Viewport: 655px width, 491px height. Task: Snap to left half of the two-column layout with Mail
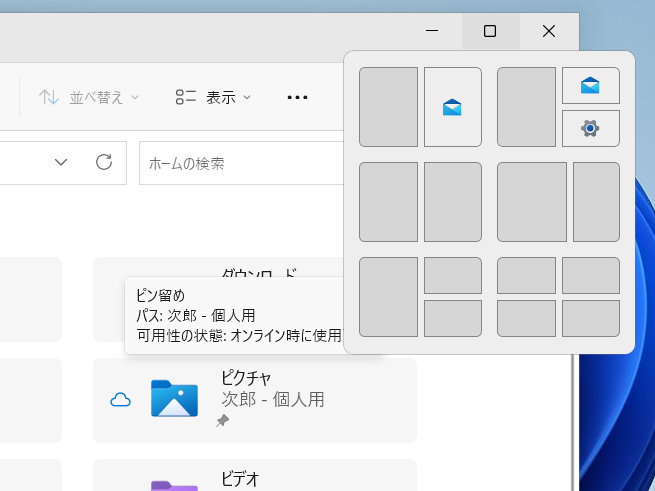pyautogui.click(x=388, y=107)
